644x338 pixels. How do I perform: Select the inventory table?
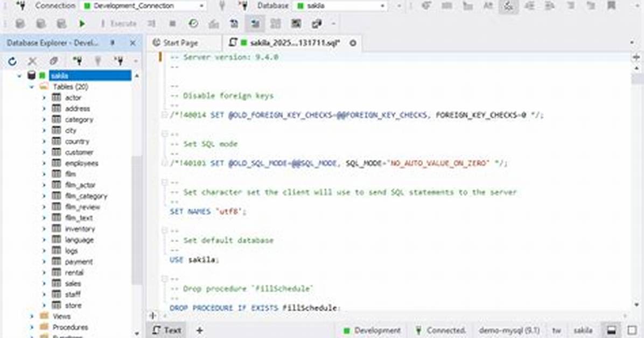point(80,229)
